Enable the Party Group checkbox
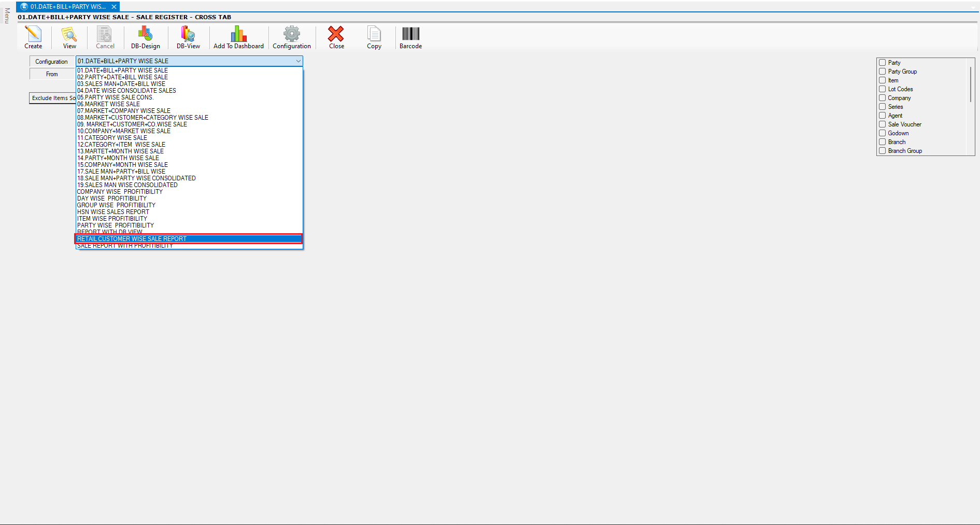The height and width of the screenshot is (525, 980). coord(882,72)
